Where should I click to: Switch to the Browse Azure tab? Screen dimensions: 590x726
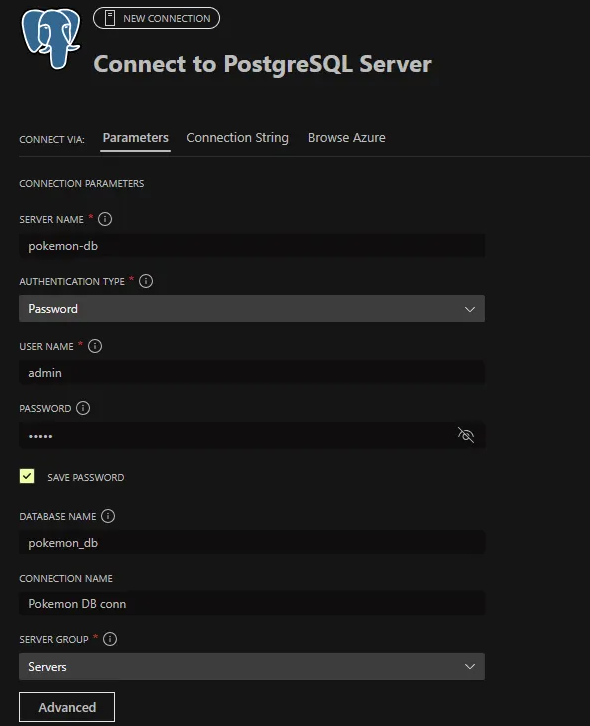pos(346,138)
